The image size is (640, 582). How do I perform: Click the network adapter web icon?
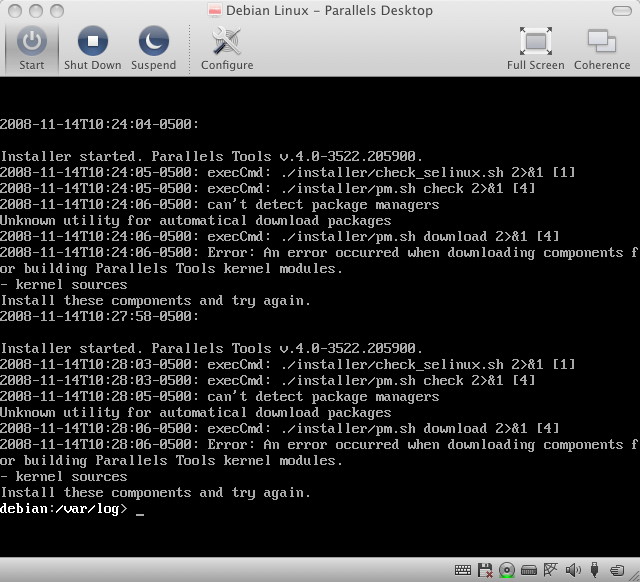pyautogui.click(x=550, y=569)
